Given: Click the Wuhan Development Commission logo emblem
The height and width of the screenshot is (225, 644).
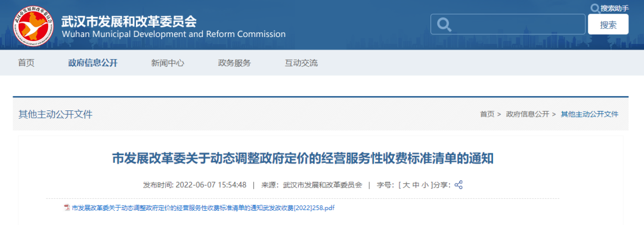Looking at the screenshot, I should click(33, 26).
